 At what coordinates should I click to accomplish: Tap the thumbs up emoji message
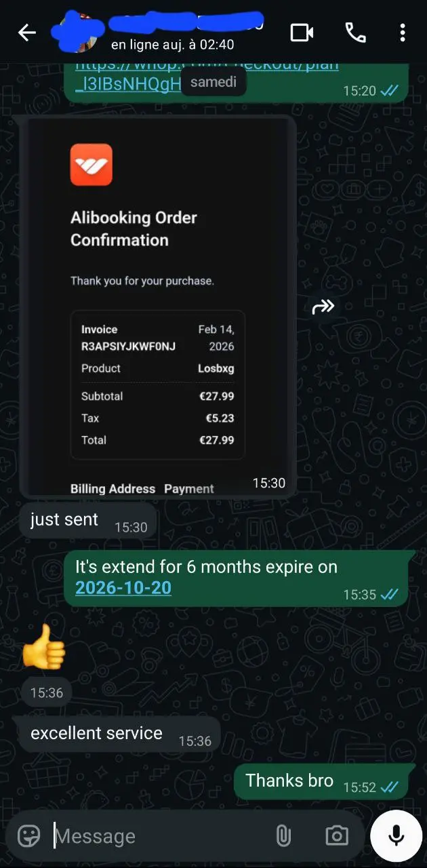coord(44,646)
